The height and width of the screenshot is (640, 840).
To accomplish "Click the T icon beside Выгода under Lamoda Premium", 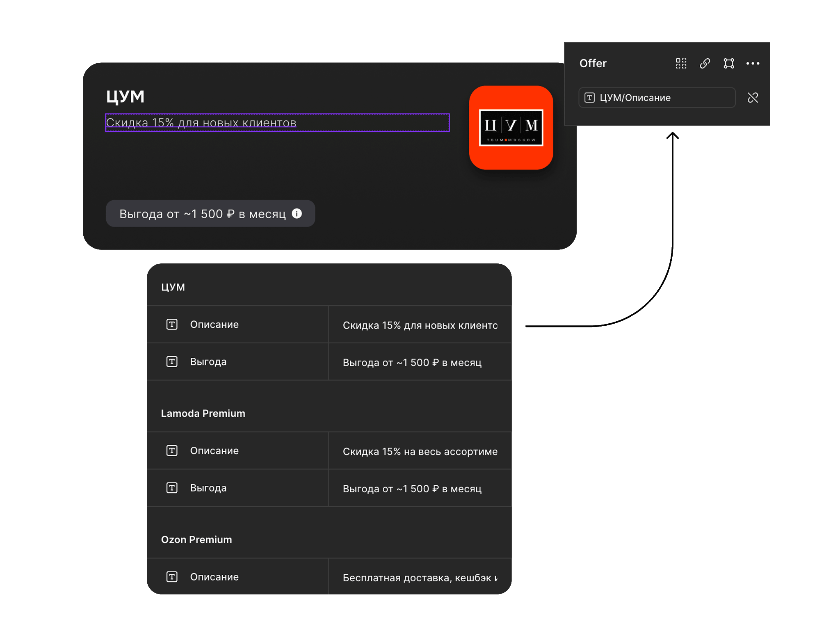I will pyautogui.click(x=171, y=488).
